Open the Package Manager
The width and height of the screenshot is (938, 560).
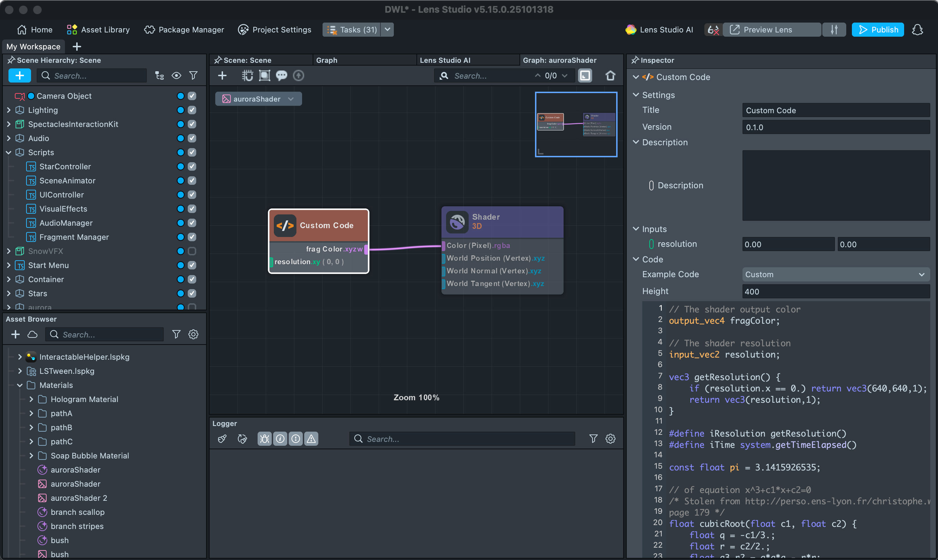point(184,29)
